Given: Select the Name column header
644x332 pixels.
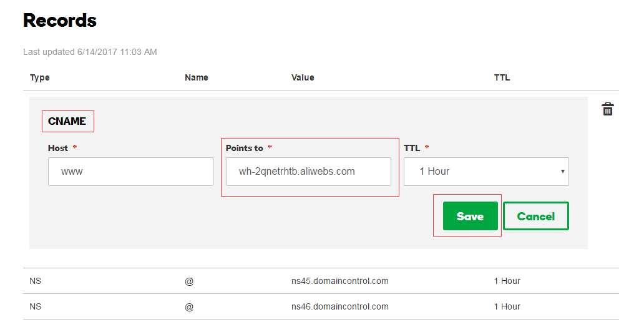Looking at the screenshot, I should [x=197, y=77].
